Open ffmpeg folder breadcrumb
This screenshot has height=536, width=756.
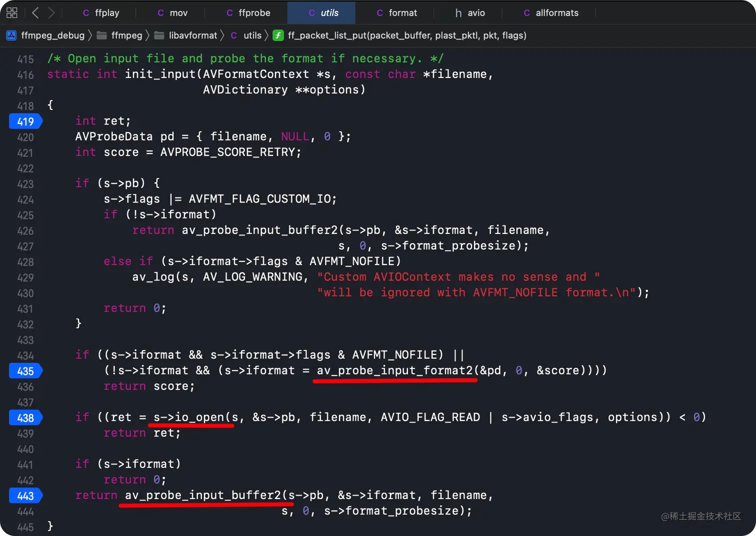(127, 35)
